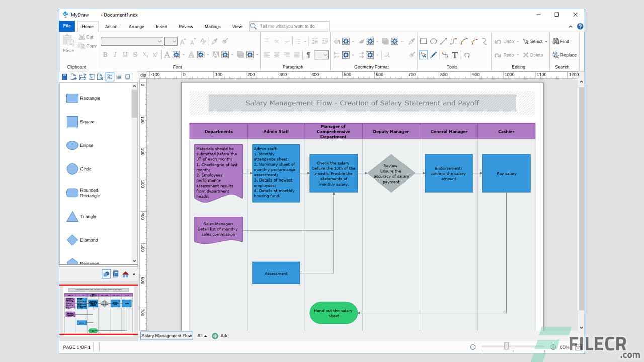Screen dimensions: 644x362
Task: Choose the Pencil drawing tool
Action: tap(434, 55)
